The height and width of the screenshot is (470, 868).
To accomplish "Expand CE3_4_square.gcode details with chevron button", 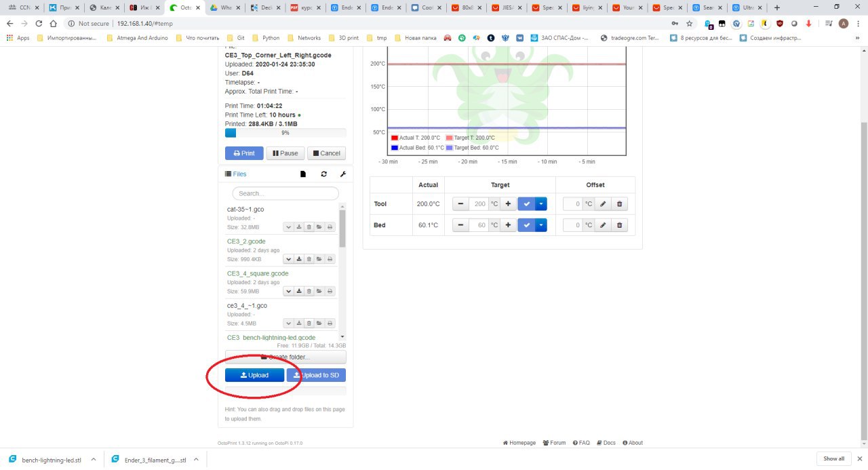I will (288, 291).
